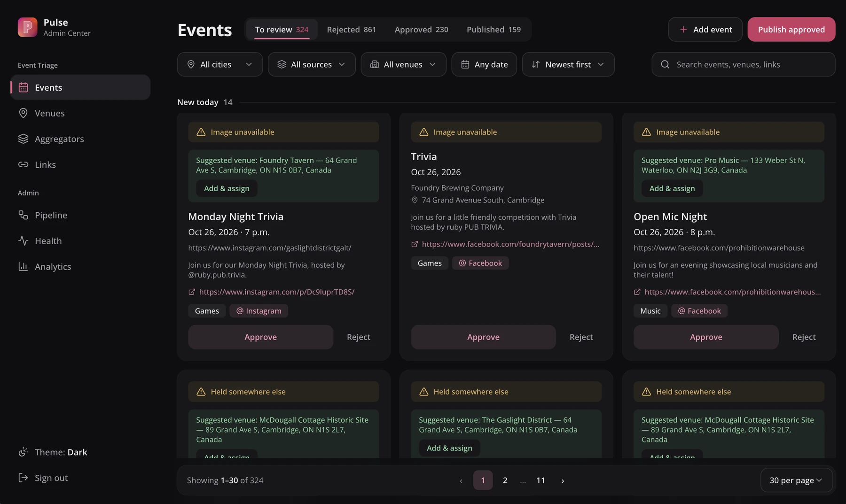Screen dimensions: 846x504
Task: Open the 30 per page dropdown
Action: (x=796, y=480)
